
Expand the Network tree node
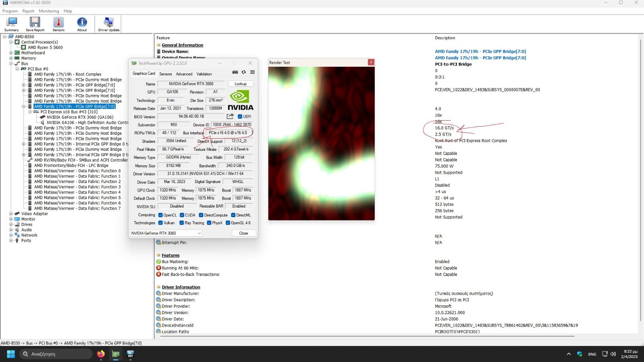(x=11, y=235)
